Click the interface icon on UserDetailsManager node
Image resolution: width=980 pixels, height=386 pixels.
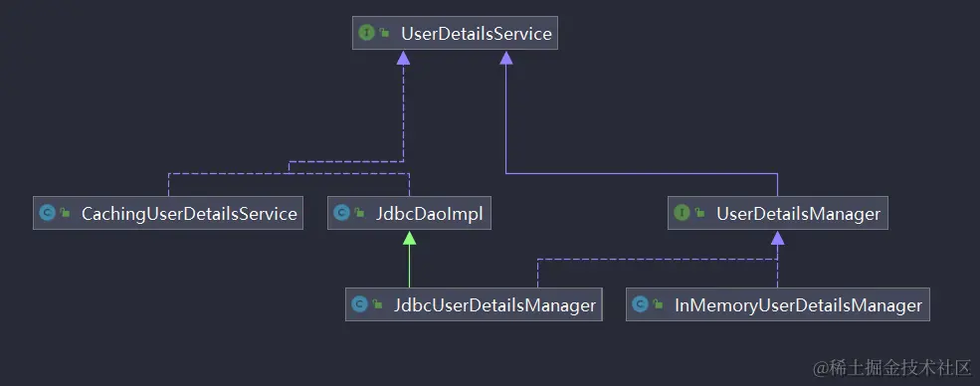coord(682,213)
